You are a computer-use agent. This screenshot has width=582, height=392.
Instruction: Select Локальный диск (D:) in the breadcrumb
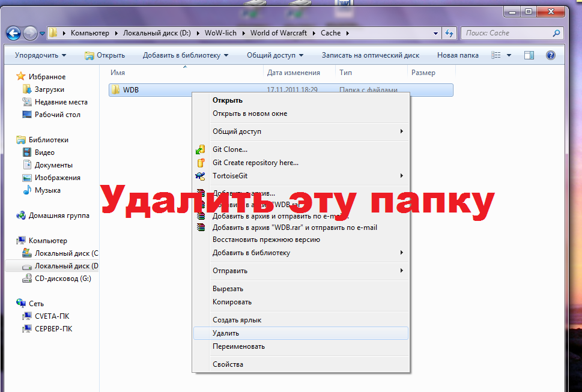pos(157,33)
